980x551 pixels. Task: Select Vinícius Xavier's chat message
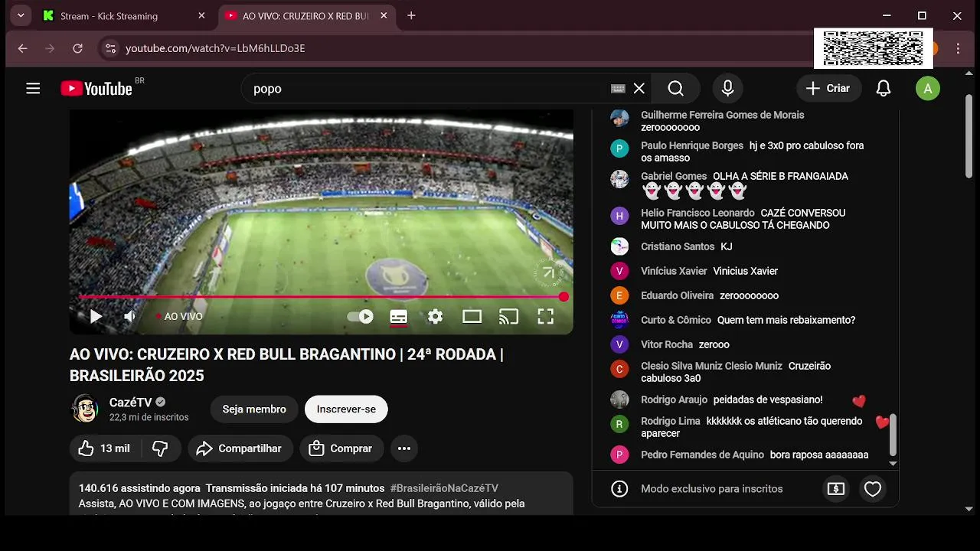click(x=746, y=271)
